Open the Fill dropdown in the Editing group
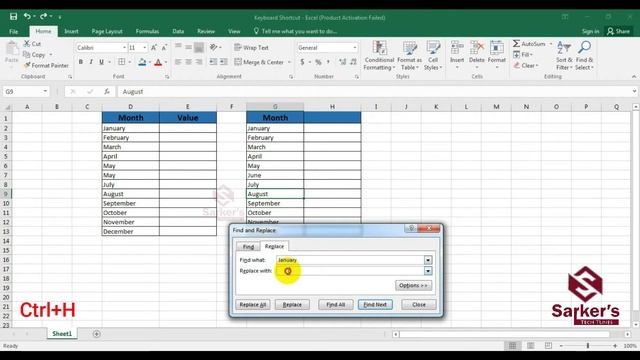The height and width of the screenshot is (360, 640). point(523,54)
